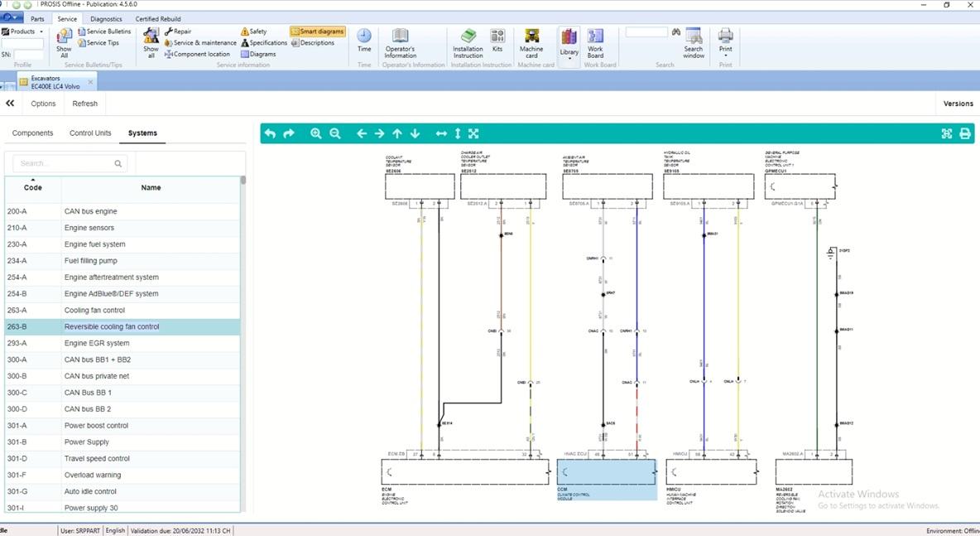Select the "Travel speed control" row
This screenshot has height=536, width=980.
tap(122, 458)
